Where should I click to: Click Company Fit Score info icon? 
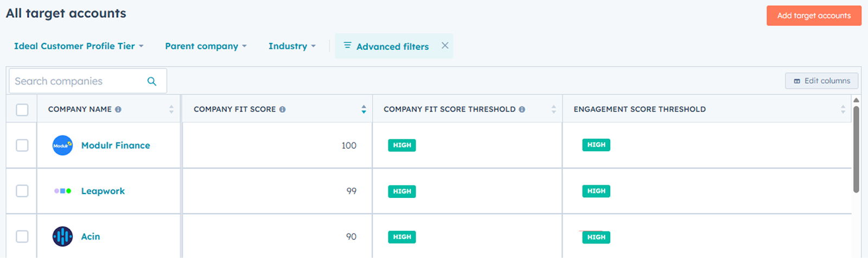click(283, 109)
